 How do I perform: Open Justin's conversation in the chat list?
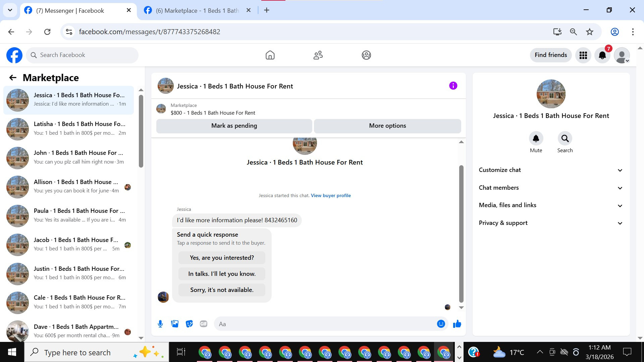[68, 274]
